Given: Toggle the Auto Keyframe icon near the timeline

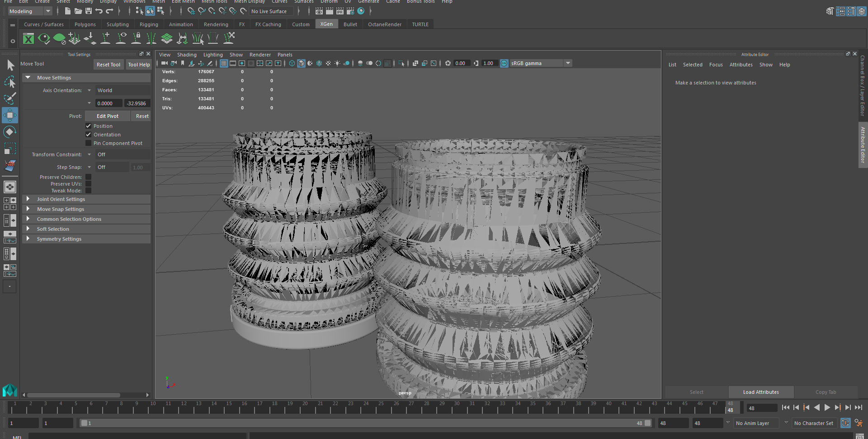Looking at the screenshot, I should point(845,423).
